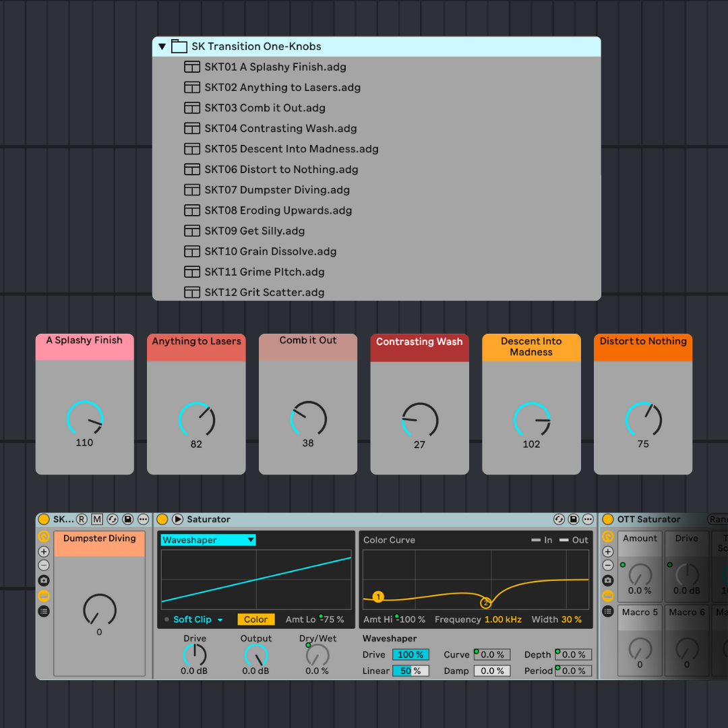
Task: Click the Macro Variations camera icon on the OTT Saturator rack
Action: coord(607,580)
